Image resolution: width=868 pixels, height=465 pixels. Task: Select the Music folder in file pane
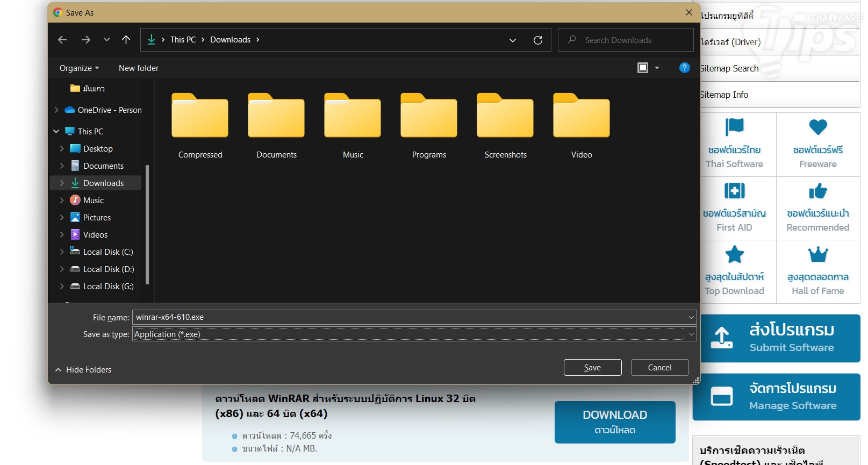click(x=353, y=127)
